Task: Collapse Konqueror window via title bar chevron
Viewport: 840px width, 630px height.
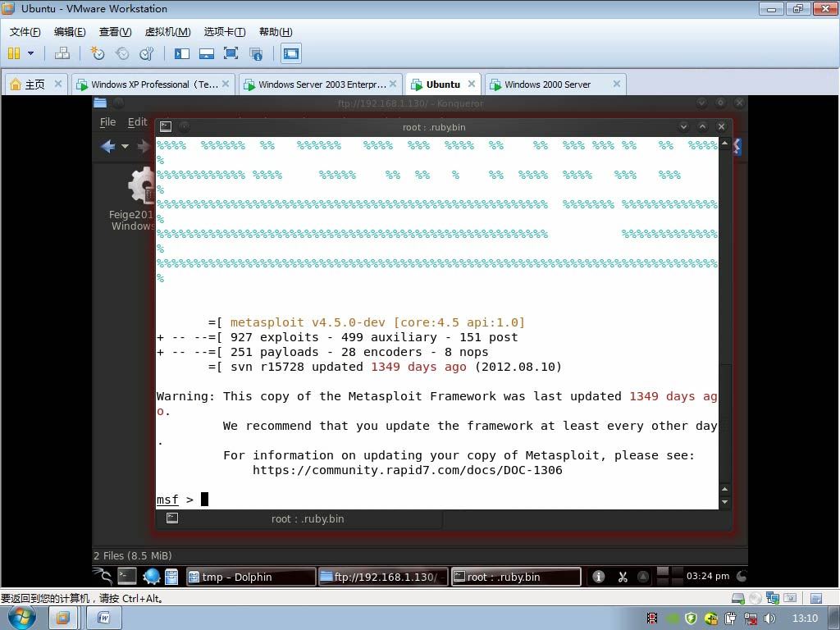Action: pyautogui.click(x=701, y=103)
